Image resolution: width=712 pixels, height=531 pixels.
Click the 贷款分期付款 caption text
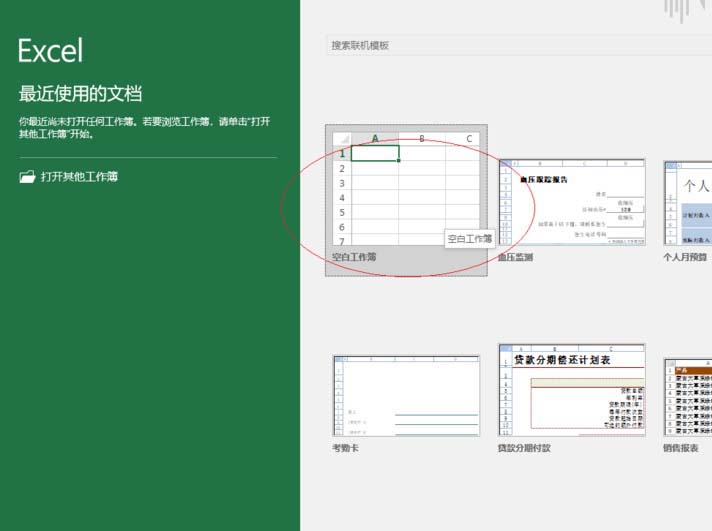(524, 448)
